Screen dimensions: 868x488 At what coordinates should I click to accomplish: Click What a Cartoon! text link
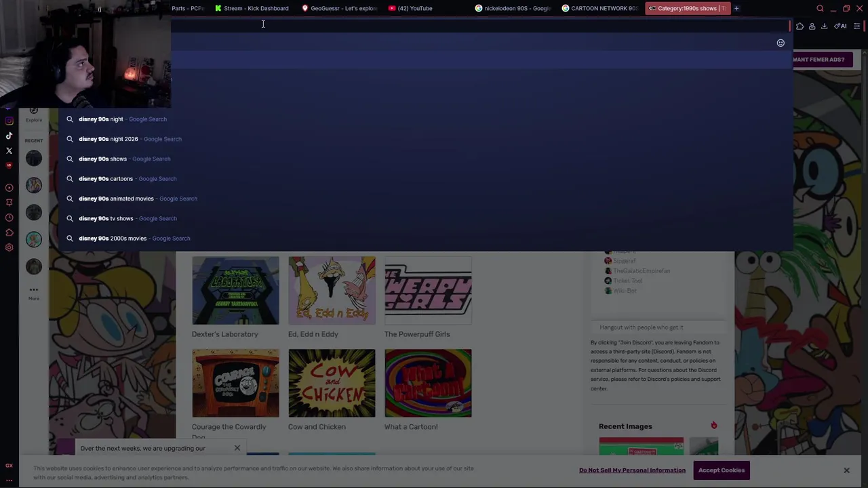(411, 427)
